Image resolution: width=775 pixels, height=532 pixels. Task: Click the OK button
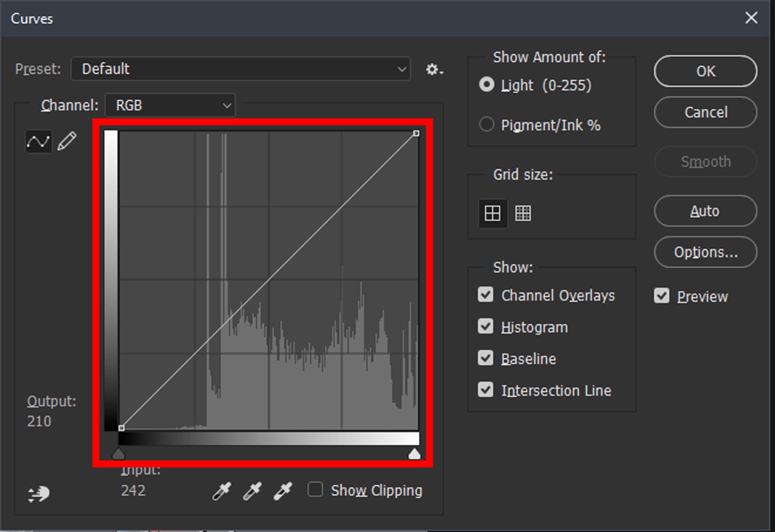click(705, 71)
